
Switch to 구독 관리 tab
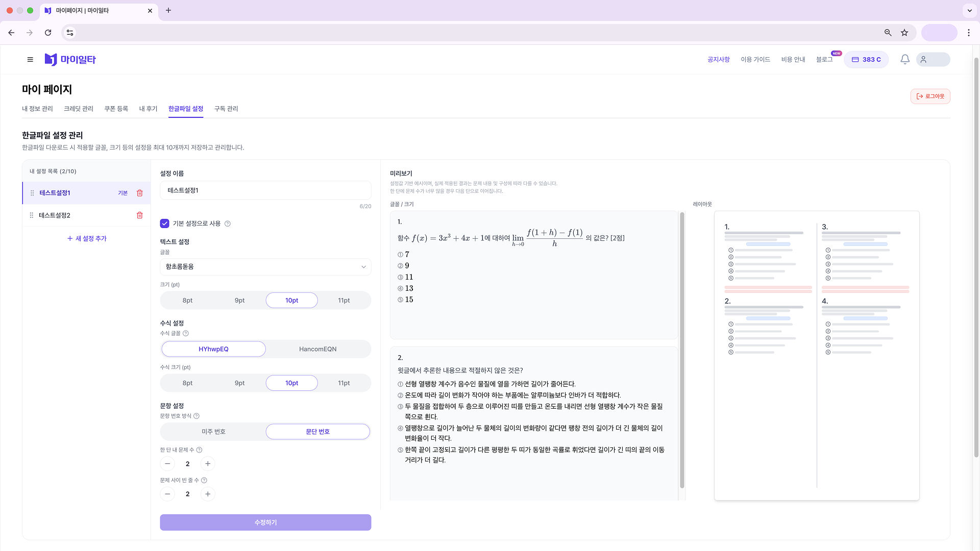tap(226, 109)
